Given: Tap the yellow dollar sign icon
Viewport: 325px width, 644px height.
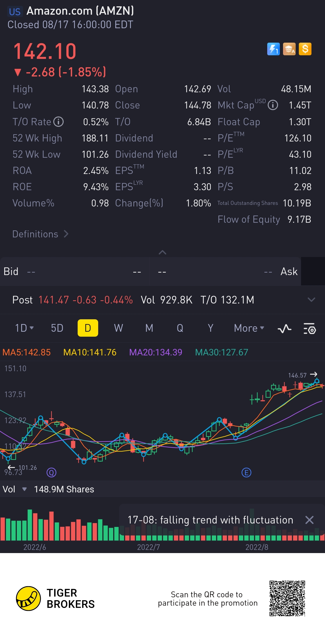Looking at the screenshot, I should [x=305, y=49].
